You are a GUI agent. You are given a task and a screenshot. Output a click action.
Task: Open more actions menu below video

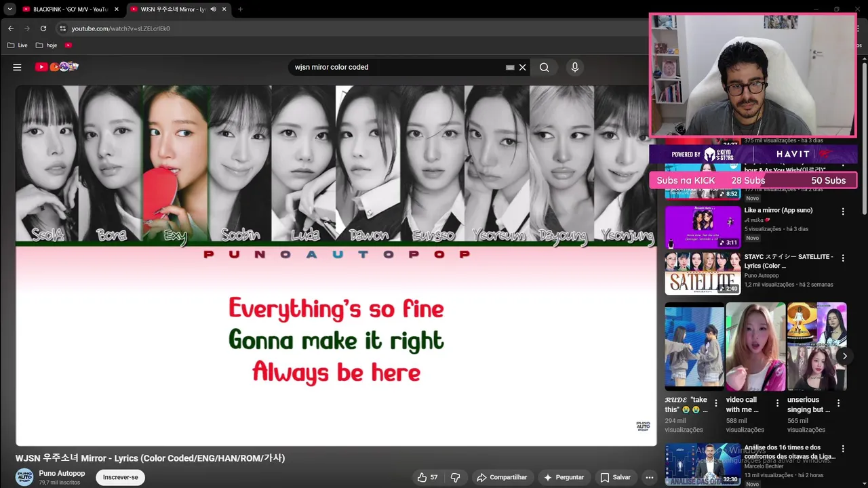click(x=649, y=477)
